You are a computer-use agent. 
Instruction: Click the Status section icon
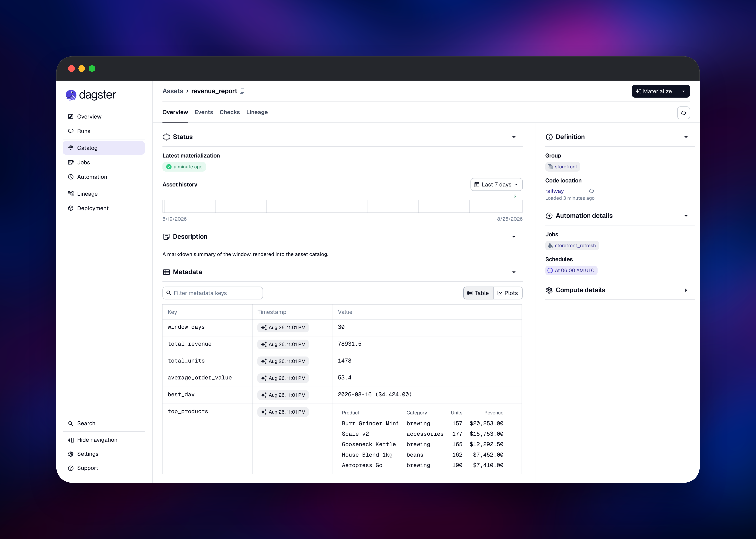(166, 137)
